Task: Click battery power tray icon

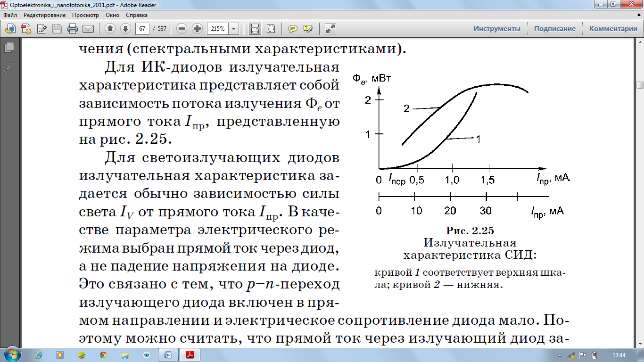Action: point(594,355)
